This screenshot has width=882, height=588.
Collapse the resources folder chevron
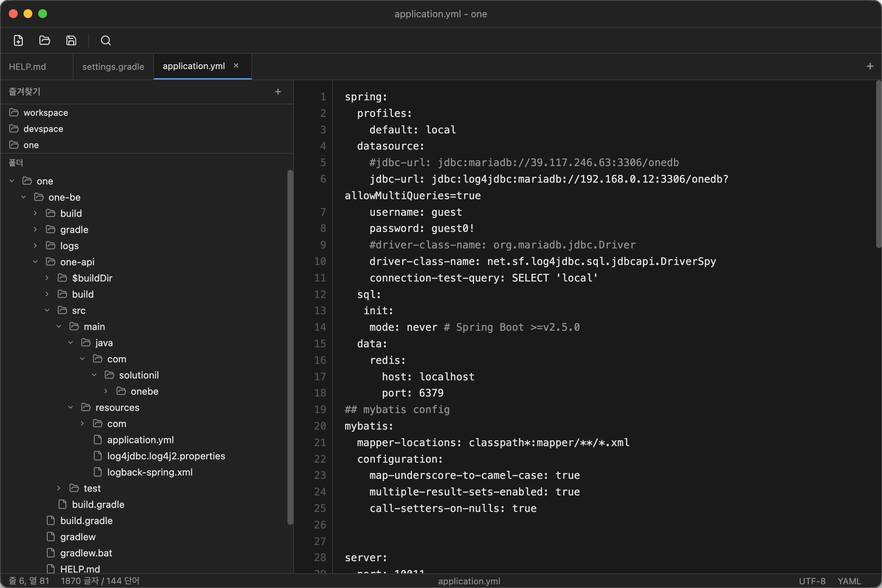point(71,407)
